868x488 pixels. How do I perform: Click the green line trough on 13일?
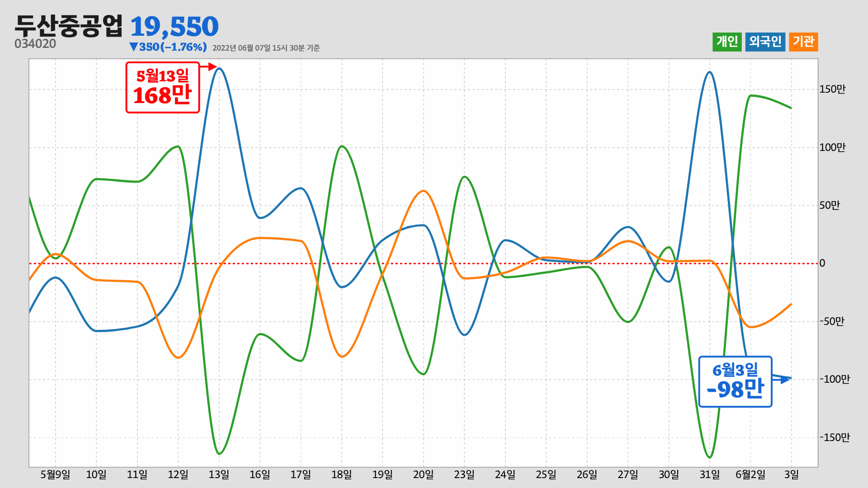(219, 453)
